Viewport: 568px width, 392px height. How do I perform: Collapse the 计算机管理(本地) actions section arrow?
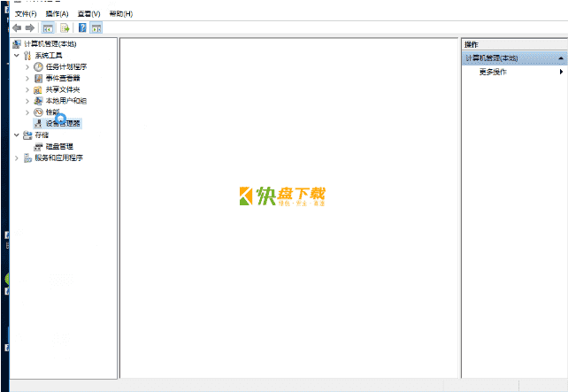click(561, 58)
